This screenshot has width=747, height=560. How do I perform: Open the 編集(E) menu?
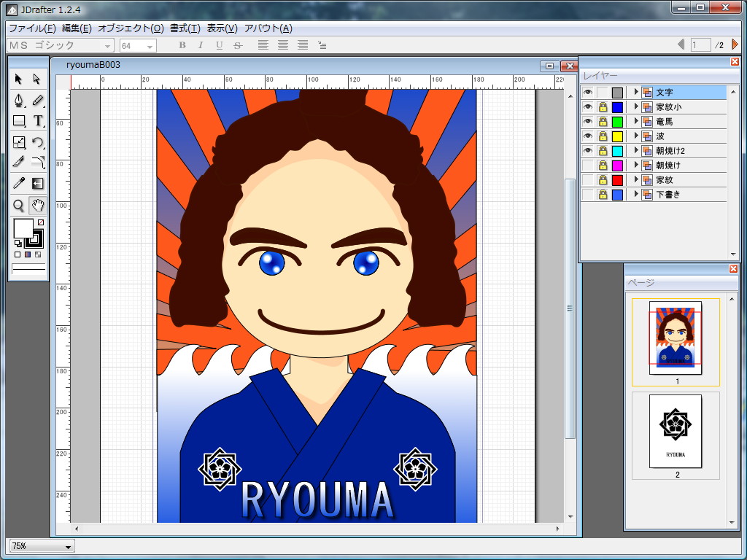click(x=77, y=28)
